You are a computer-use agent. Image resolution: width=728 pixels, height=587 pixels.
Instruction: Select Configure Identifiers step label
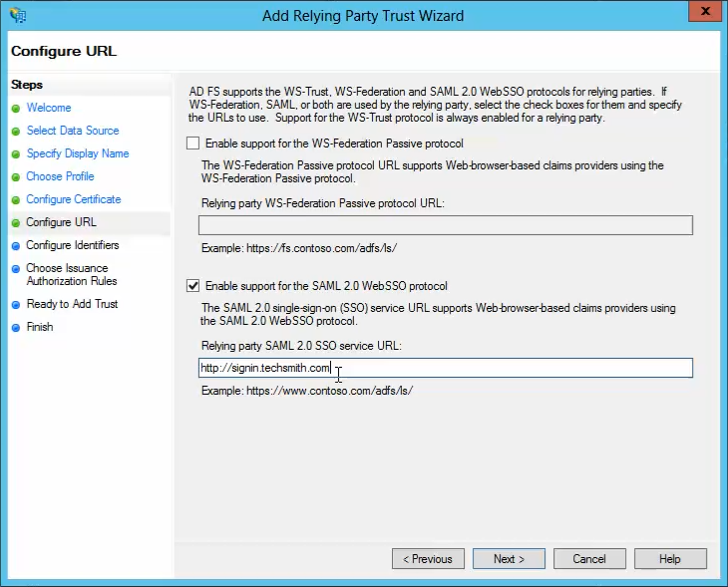pyautogui.click(x=73, y=245)
